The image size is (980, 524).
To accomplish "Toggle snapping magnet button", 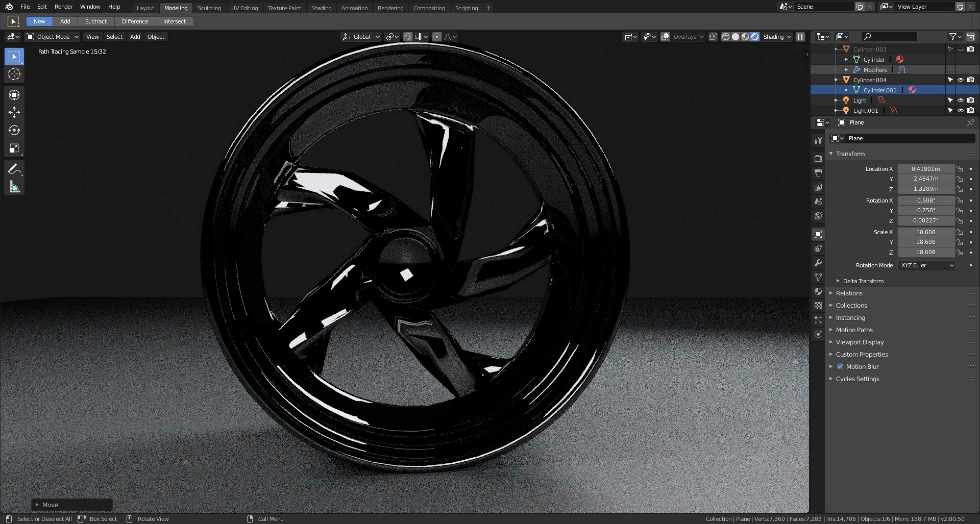I will coord(408,37).
